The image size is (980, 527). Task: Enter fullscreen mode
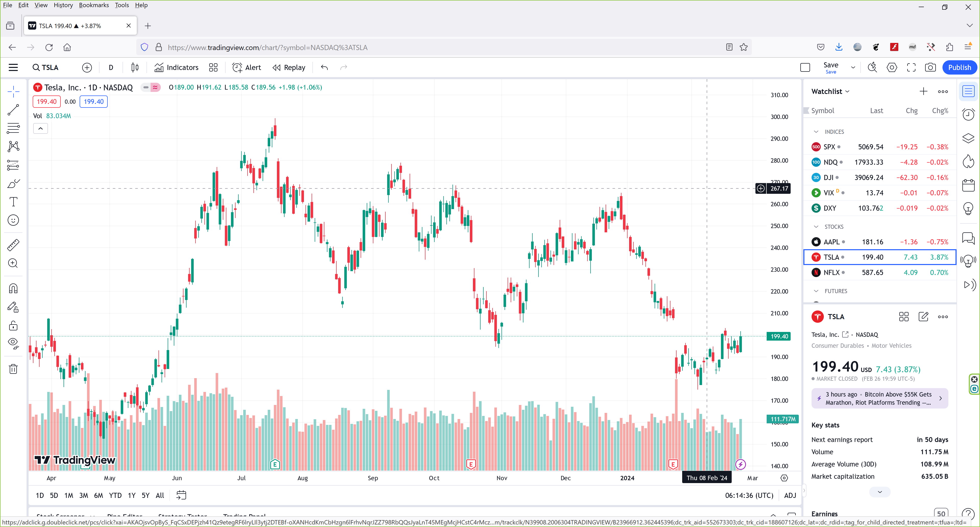pos(911,67)
